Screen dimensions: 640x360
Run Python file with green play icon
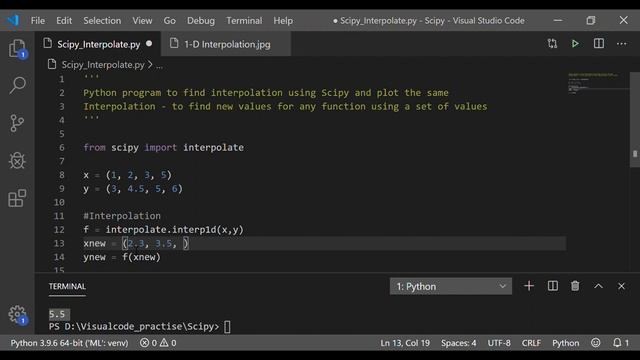click(575, 44)
